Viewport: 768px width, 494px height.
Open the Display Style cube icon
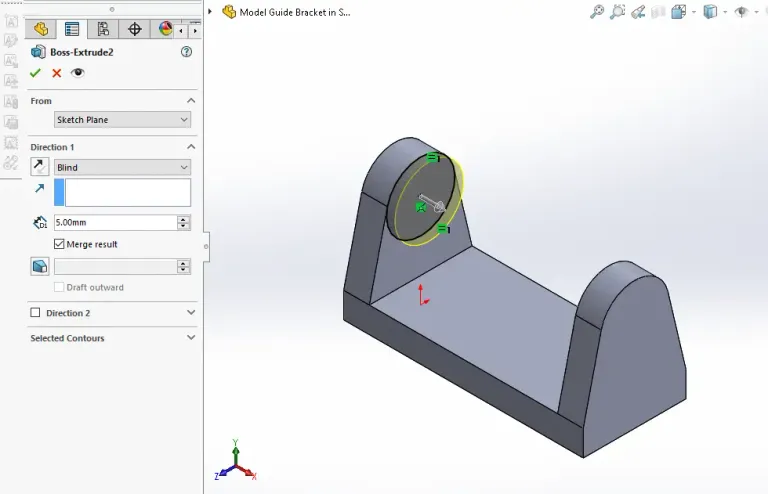[x=710, y=12]
